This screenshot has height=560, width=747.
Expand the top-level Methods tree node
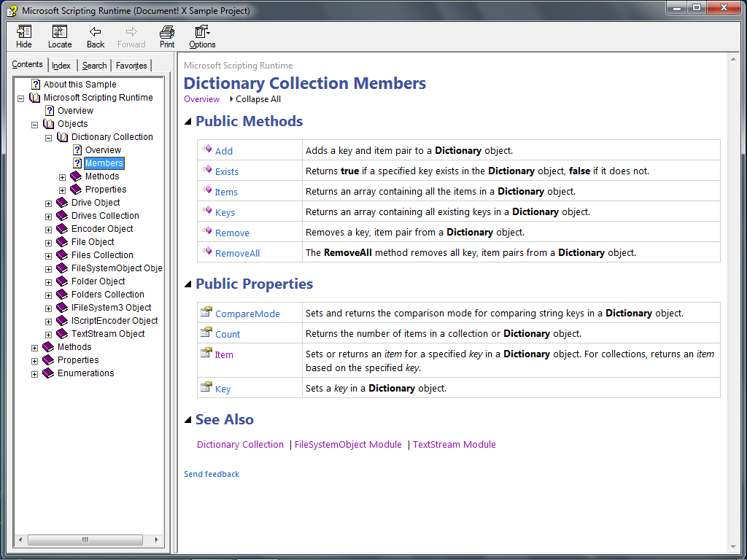coord(35,348)
